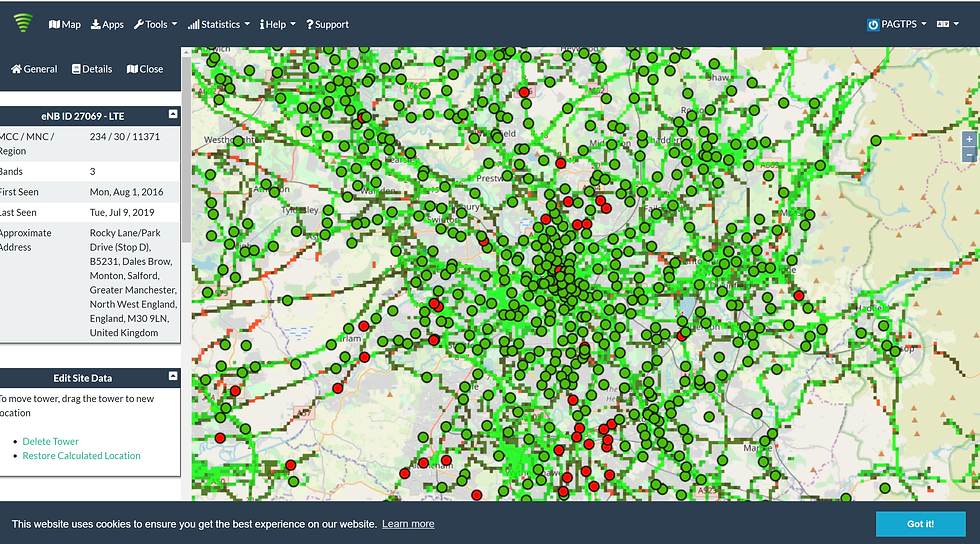The image size is (980, 544).
Task: Select the Tue, Jul 9, 2019 value
Action: click(122, 213)
